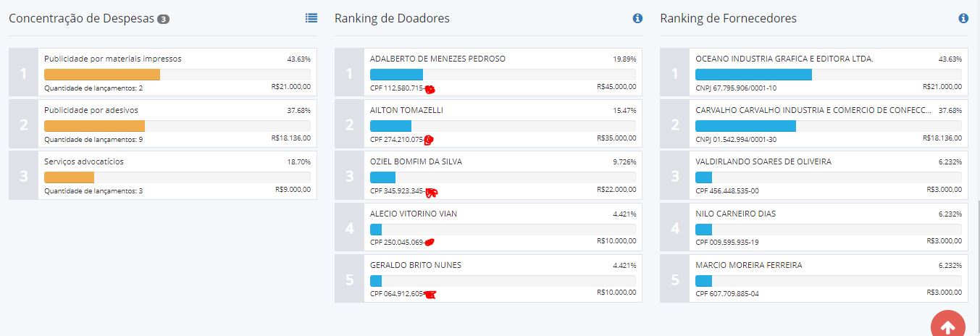Click the orange bar for Publicidade por adesivos
The image size is (980, 336).
click(95, 126)
